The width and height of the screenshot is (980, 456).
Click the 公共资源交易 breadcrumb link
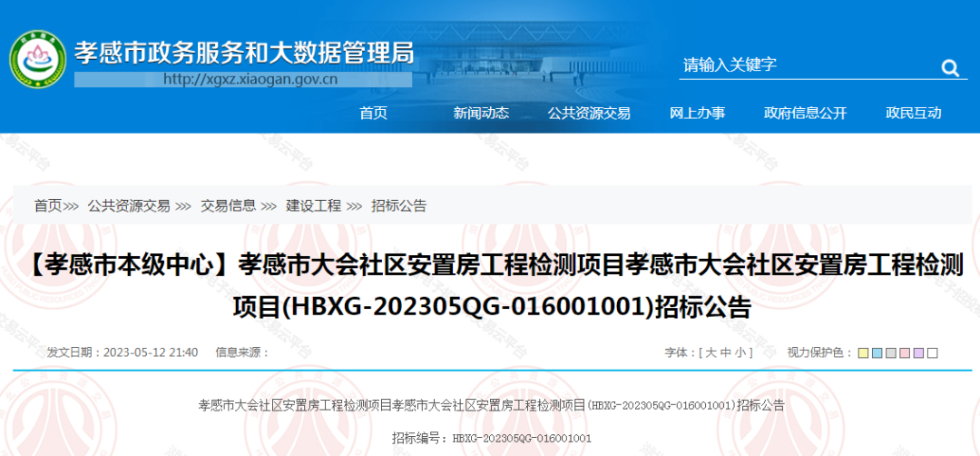pyautogui.click(x=129, y=206)
